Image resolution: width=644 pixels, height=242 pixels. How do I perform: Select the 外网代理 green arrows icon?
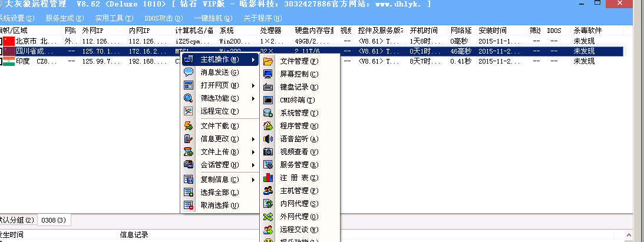[267, 217]
